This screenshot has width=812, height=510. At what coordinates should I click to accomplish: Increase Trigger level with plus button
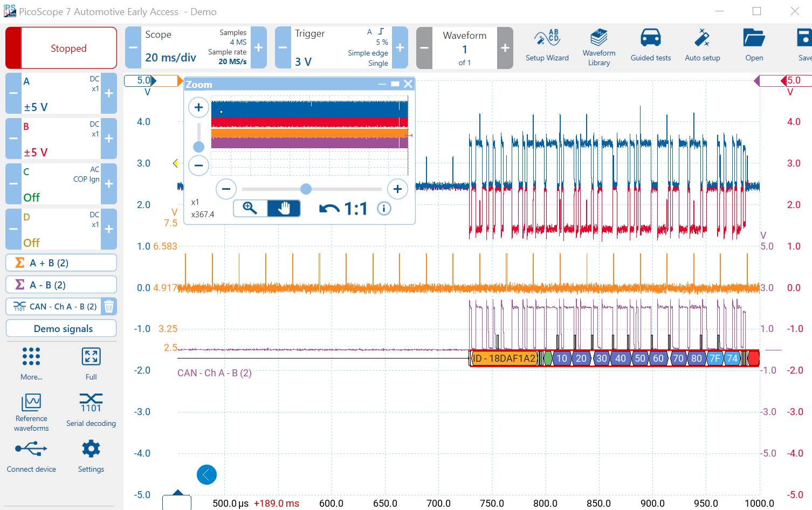point(400,47)
